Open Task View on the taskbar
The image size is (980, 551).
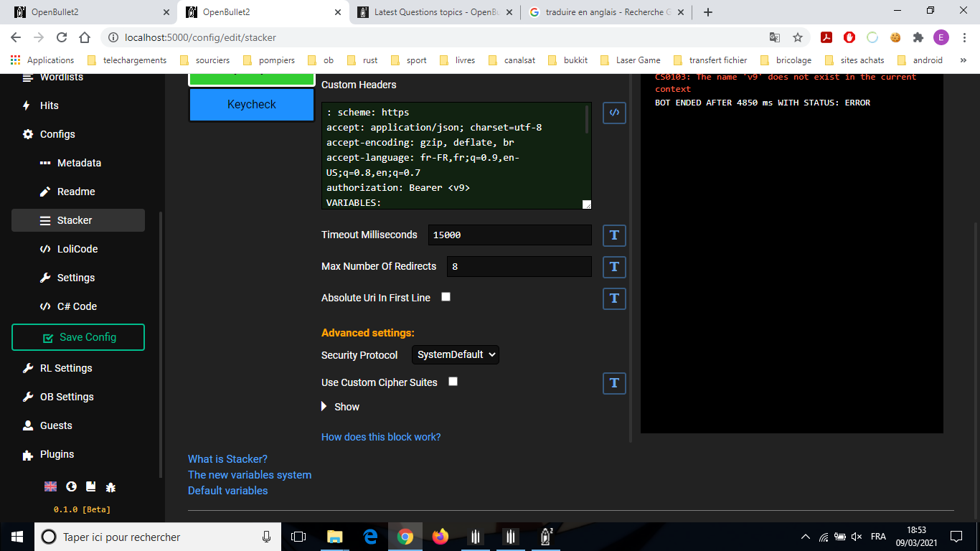[298, 537]
